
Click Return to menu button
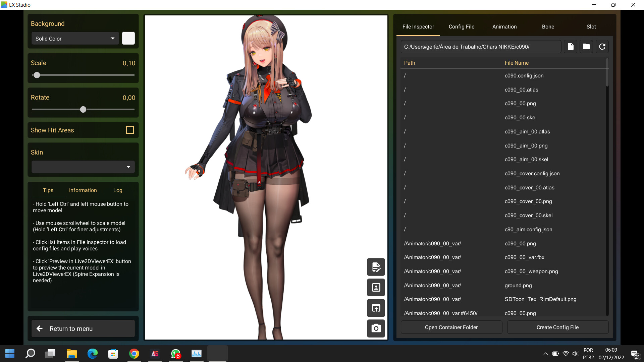[83, 328]
